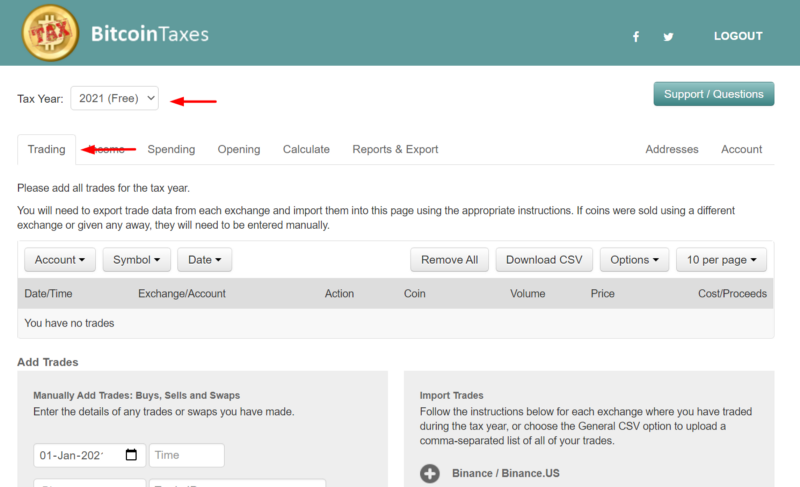Click the Exchange/Account column header
Screen dimensions: 800x487
(182, 294)
